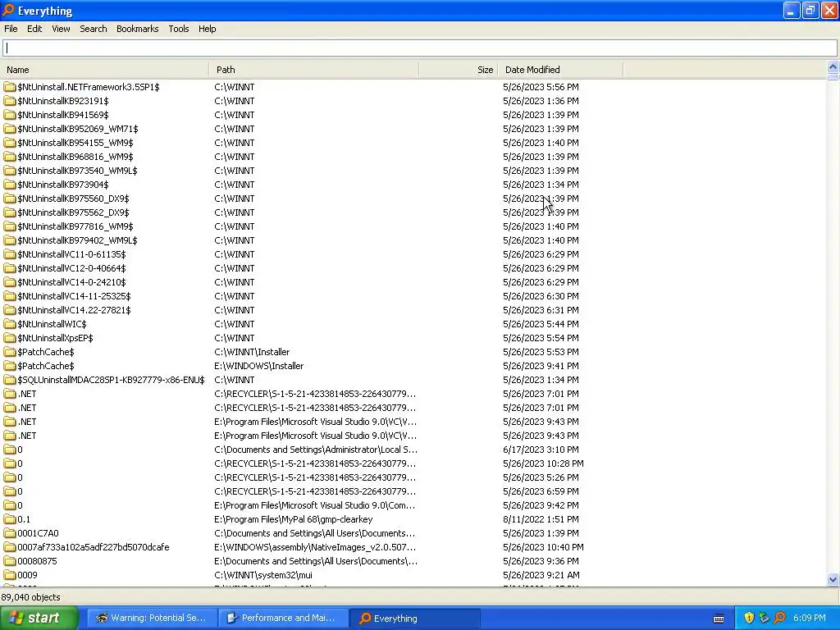Screen dimensions: 840x630
Task: Open the Search menu
Action: coord(94,29)
